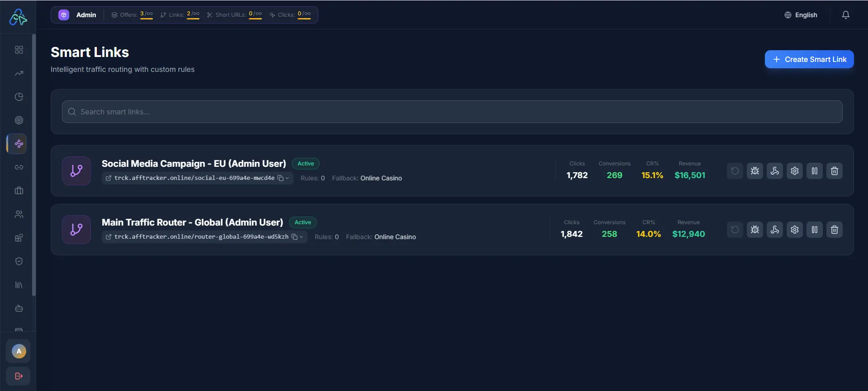Open the users icon in sidebar
This screenshot has width=868, height=391.
pos(19,214)
